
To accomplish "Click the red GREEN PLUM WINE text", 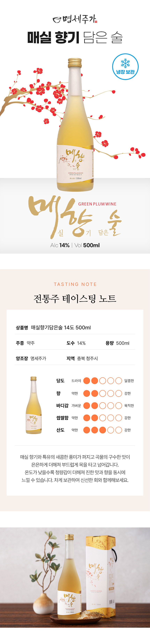I will pos(97,204).
